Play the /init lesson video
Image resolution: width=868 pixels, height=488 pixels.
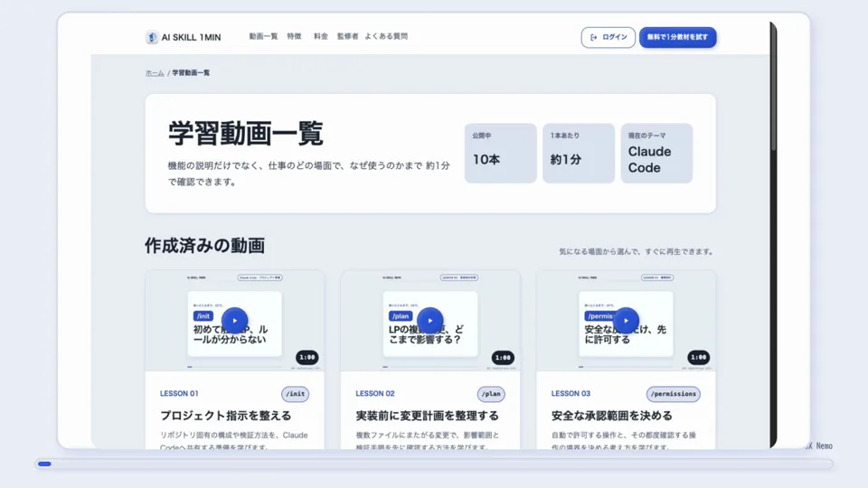[x=234, y=320]
